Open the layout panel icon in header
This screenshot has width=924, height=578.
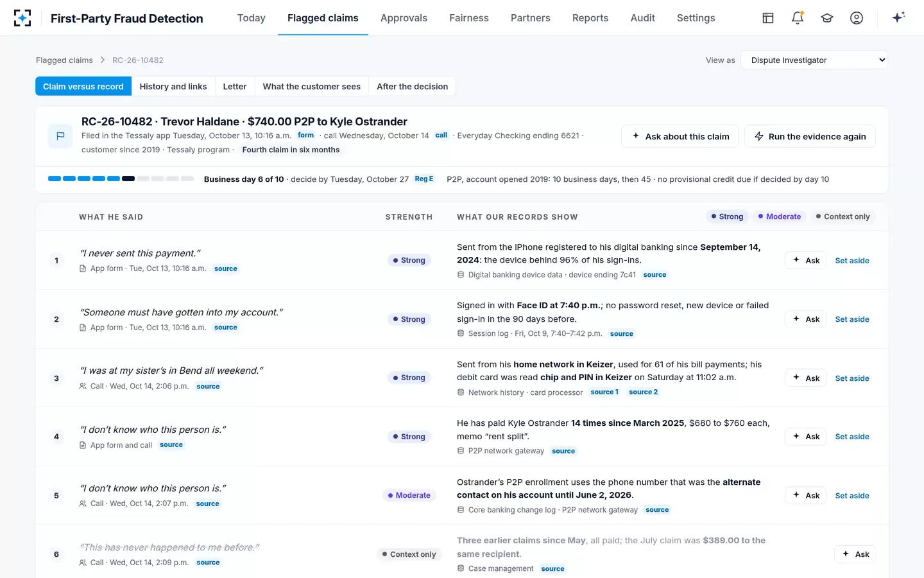click(768, 18)
